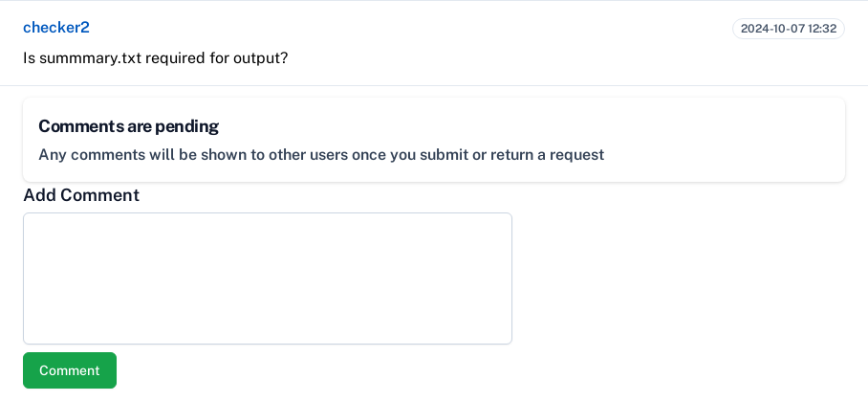The width and height of the screenshot is (868, 401).
Task: Click the comment text about summmary.txt
Action: pos(155,57)
